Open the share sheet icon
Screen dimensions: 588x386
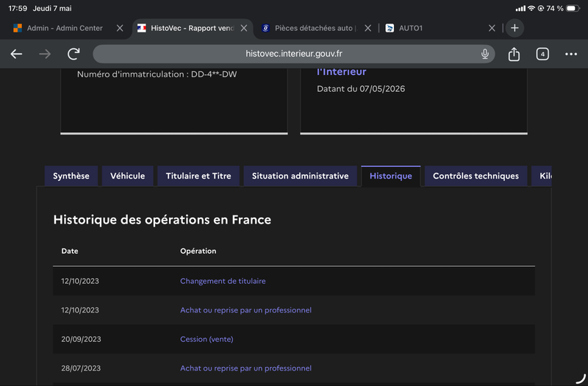click(x=514, y=54)
